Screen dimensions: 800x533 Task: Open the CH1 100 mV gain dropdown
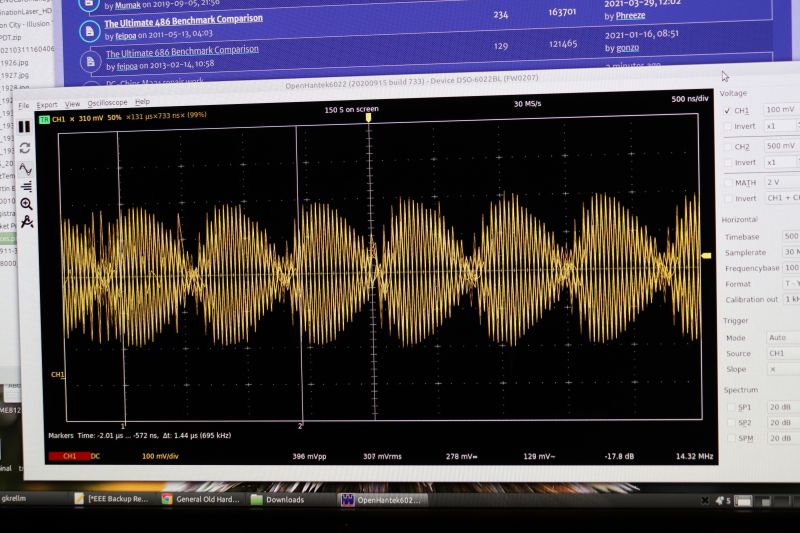click(x=780, y=109)
